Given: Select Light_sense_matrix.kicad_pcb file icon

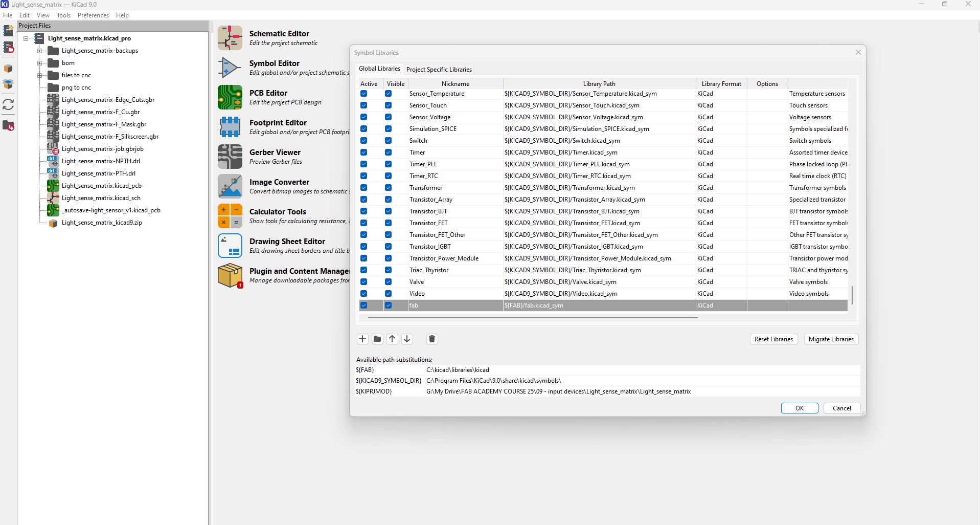Looking at the screenshot, I should (x=53, y=186).
